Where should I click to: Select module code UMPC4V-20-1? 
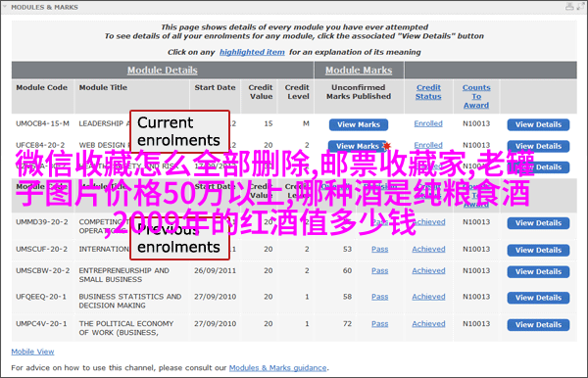(x=41, y=324)
